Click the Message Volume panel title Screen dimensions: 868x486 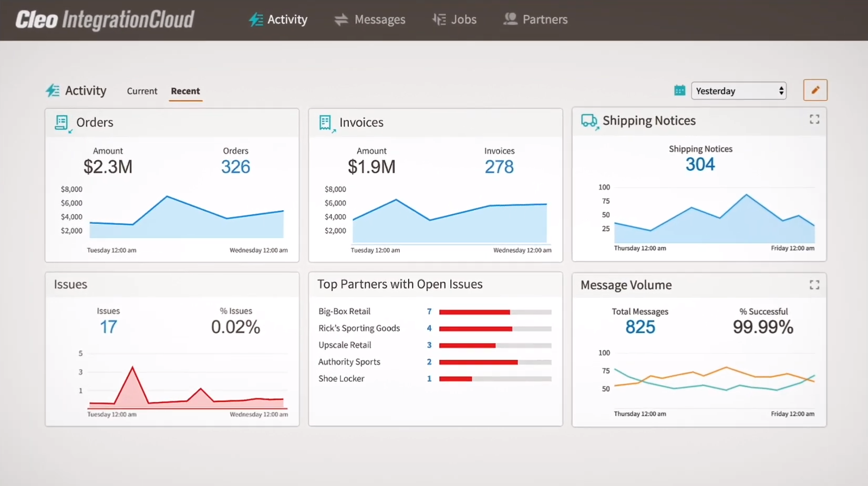coord(626,285)
